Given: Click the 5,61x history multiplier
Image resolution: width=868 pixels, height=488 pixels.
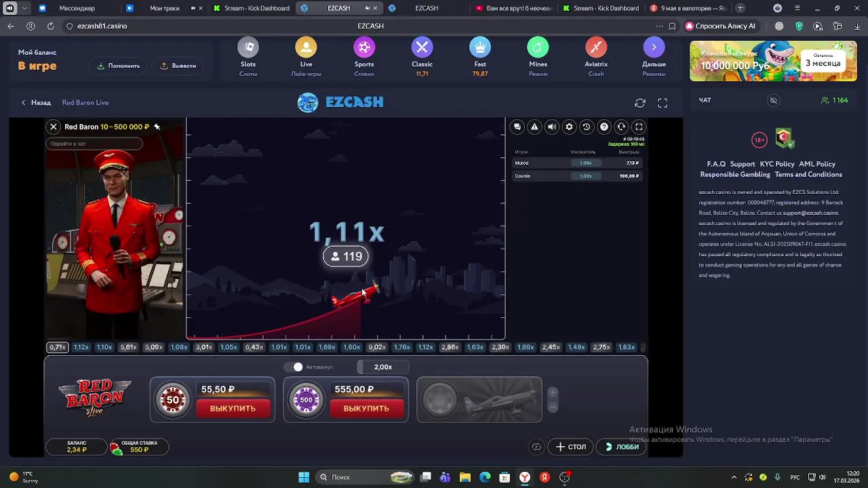Looking at the screenshot, I should (x=128, y=347).
